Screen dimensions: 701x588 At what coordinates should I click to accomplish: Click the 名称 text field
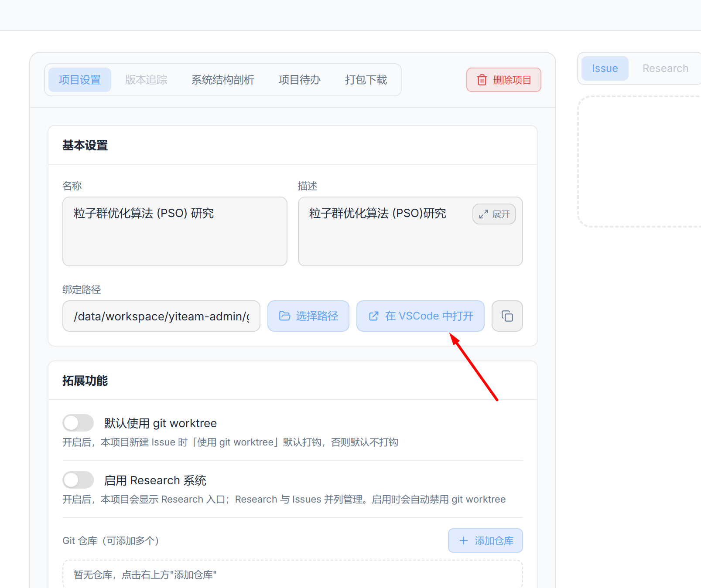point(175,231)
